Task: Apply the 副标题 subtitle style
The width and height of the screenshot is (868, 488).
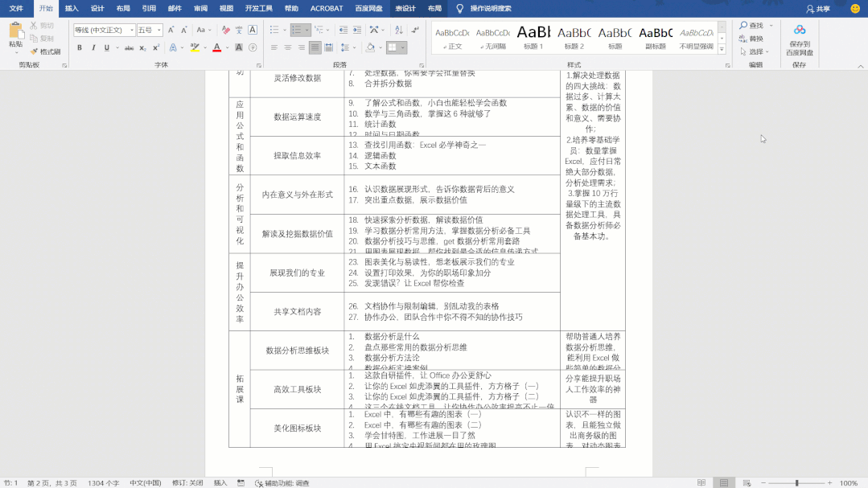Action: [656, 37]
